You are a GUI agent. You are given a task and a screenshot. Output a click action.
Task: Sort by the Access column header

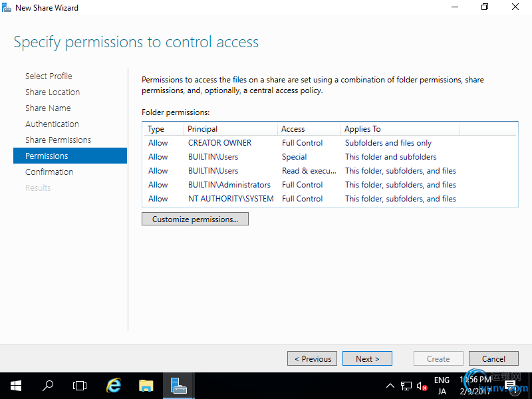click(309, 129)
